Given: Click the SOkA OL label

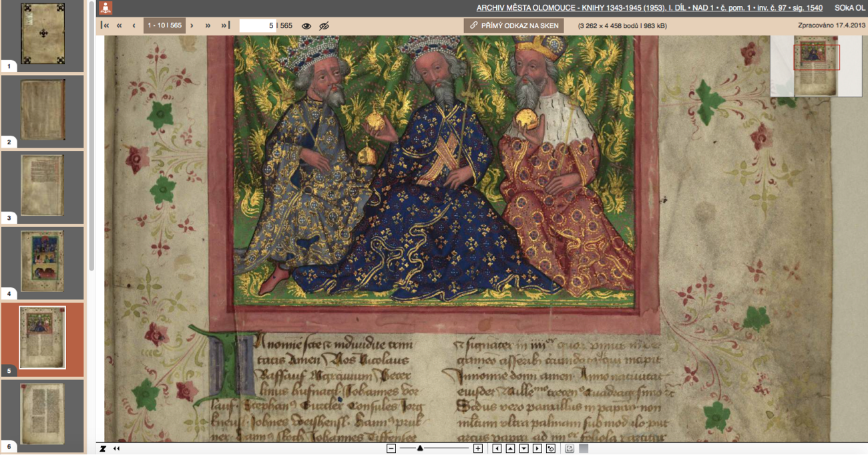Looking at the screenshot, I should 850,8.
